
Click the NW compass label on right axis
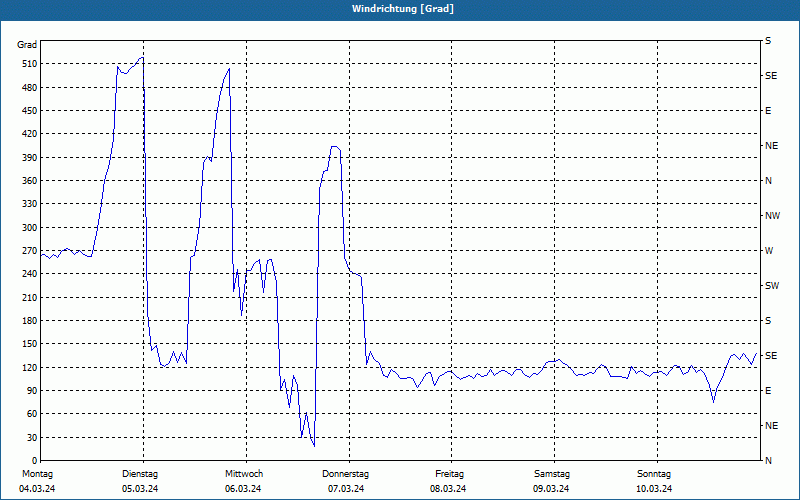tap(772, 216)
